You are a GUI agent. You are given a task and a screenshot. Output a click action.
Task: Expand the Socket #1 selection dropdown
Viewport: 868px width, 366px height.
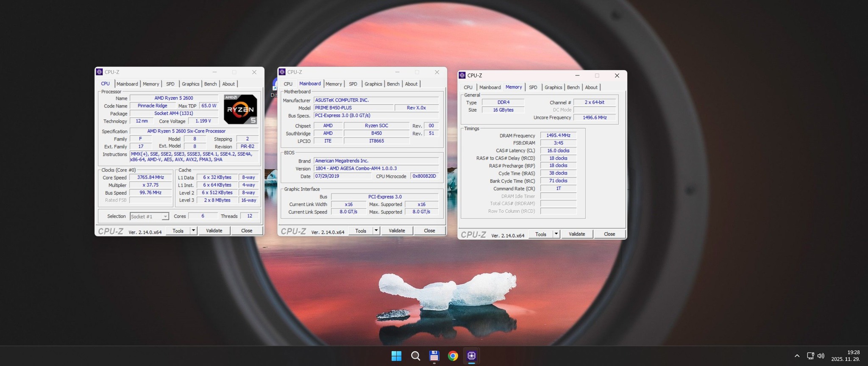pyautogui.click(x=165, y=216)
